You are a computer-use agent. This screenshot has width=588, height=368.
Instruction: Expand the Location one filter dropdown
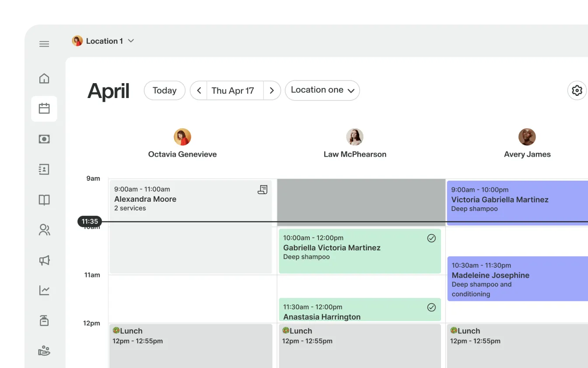[x=322, y=90]
